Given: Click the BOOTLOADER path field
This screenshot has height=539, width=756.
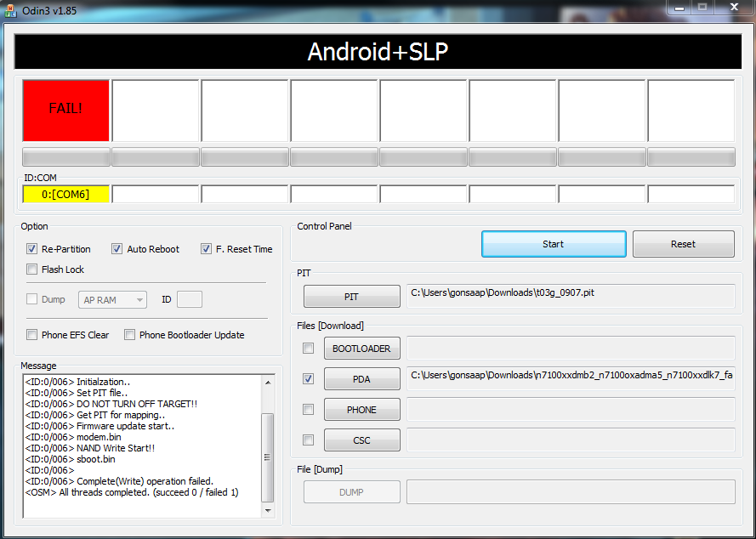Looking at the screenshot, I should pos(571,348).
